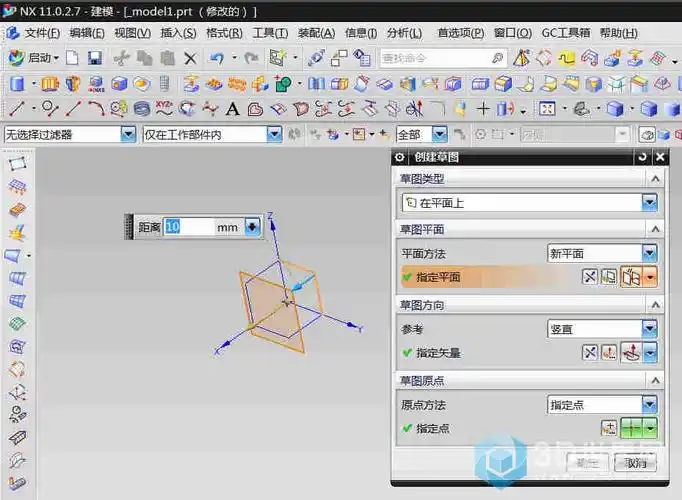Open the 视图(V) menu
The image size is (682, 500).
pos(133,33)
